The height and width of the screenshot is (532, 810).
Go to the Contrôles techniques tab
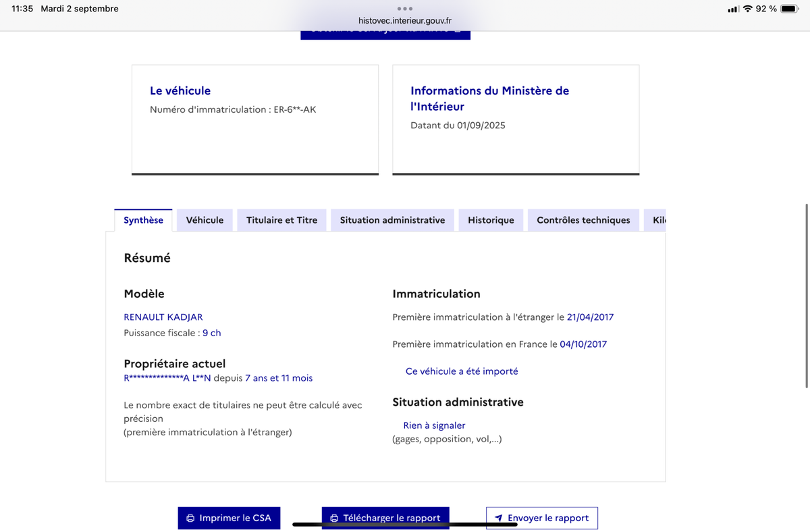tap(583, 220)
